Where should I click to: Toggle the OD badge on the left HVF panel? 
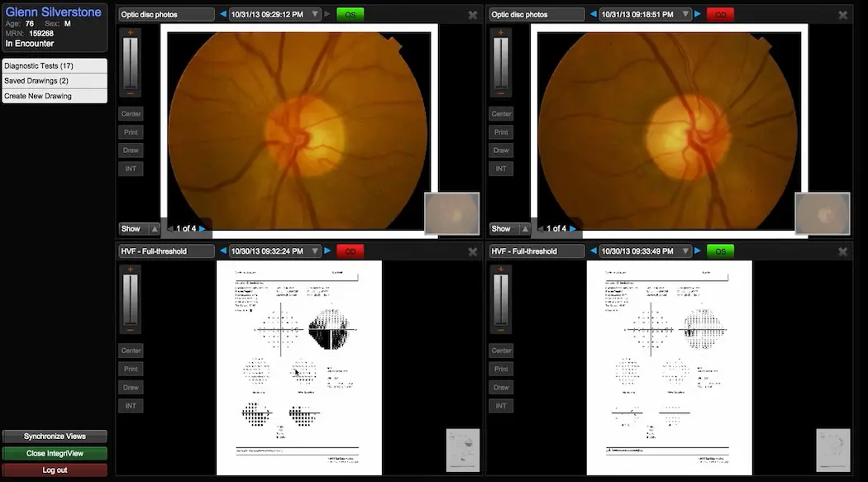click(350, 251)
